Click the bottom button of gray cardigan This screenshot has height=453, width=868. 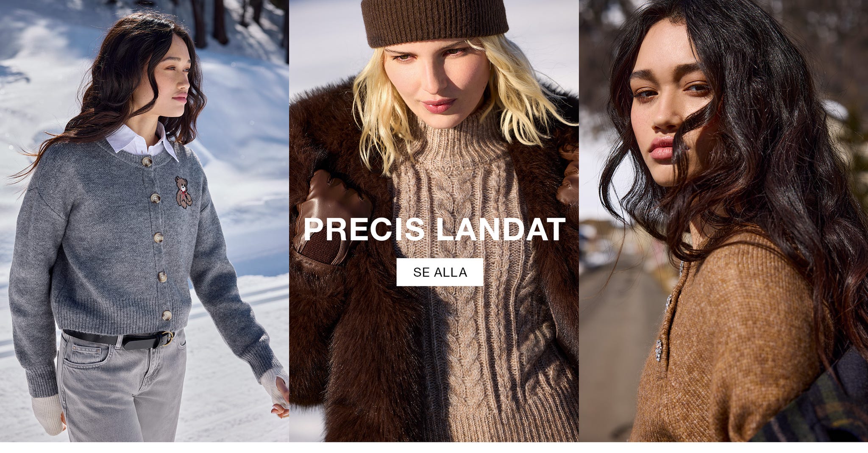coord(167,315)
